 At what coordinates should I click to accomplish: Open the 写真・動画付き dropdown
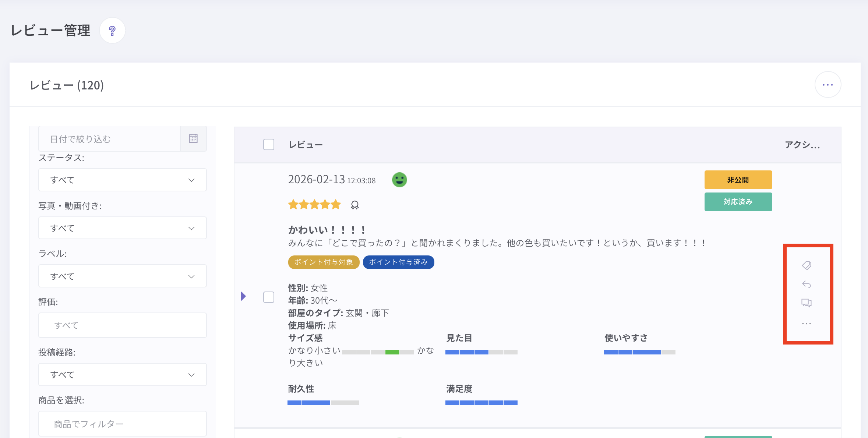point(122,228)
